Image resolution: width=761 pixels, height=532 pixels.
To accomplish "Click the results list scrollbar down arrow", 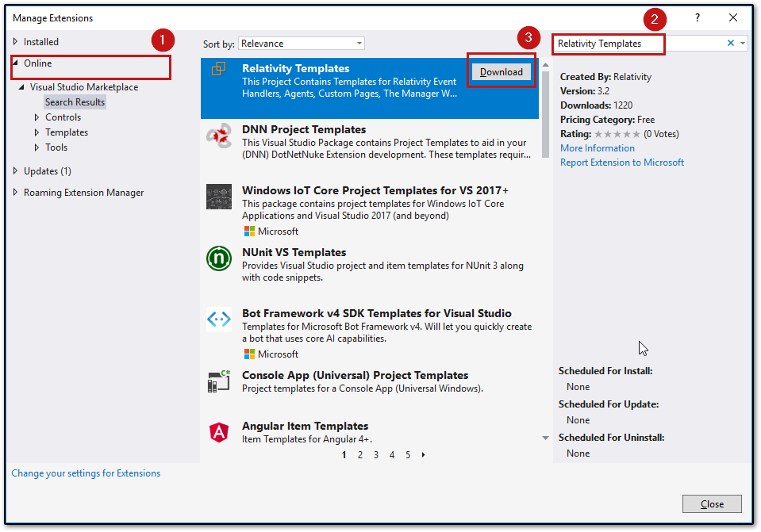I will (545, 438).
